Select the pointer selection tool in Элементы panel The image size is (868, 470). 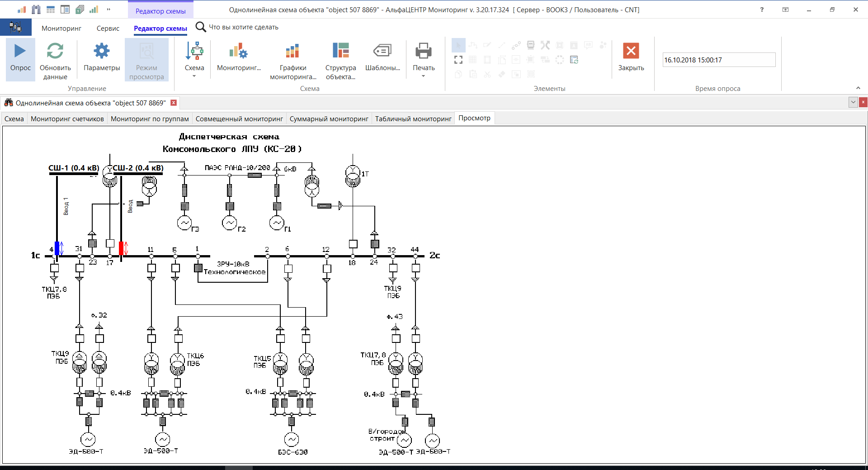tap(458, 45)
